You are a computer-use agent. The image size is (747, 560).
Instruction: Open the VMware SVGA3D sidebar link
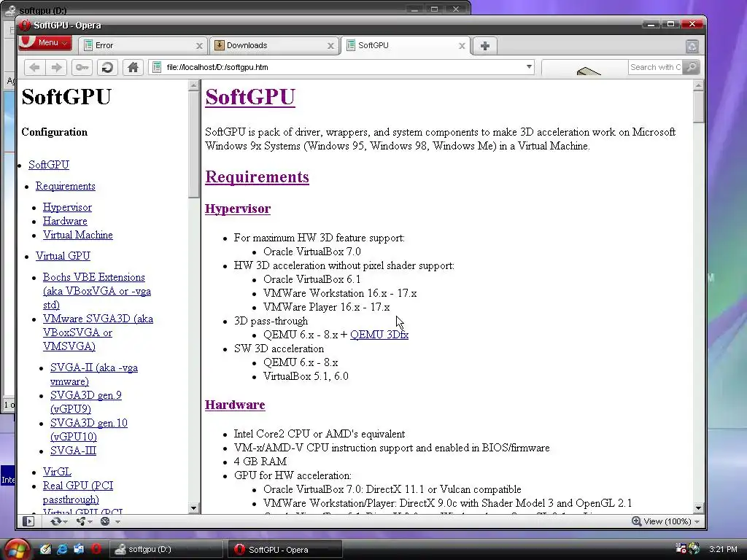coord(98,332)
